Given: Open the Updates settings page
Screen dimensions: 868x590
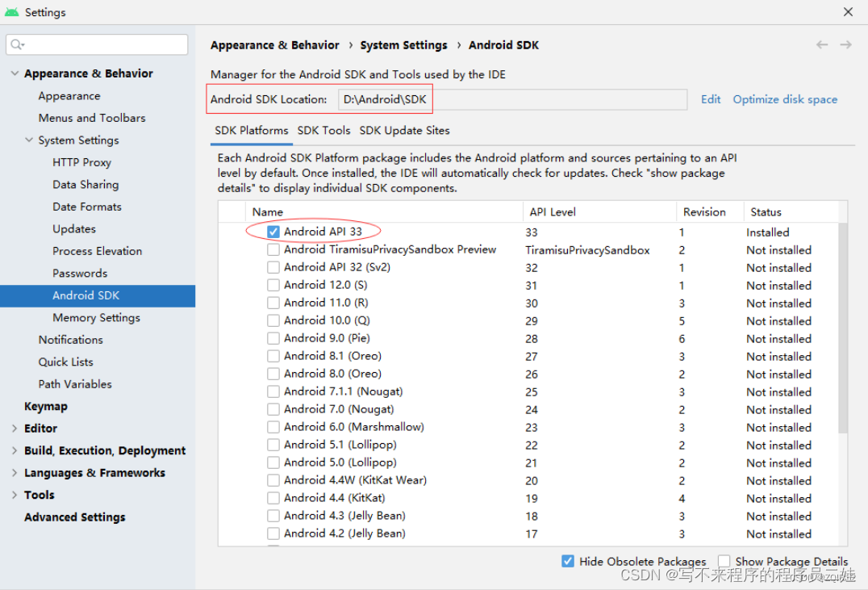Looking at the screenshot, I should (x=74, y=228).
